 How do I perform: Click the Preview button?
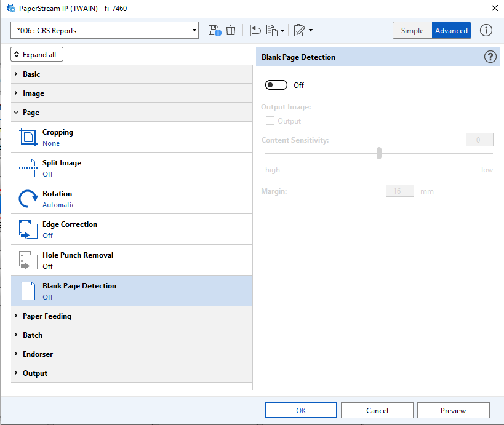(453, 410)
